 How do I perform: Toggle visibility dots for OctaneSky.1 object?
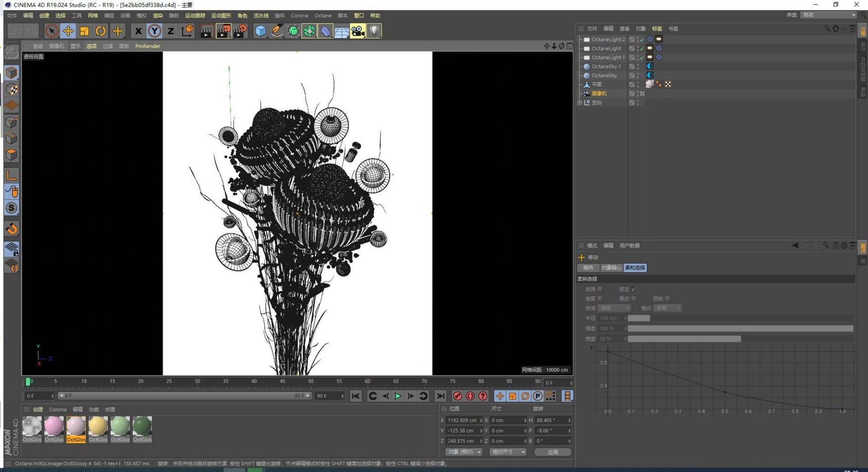click(x=638, y=66)
